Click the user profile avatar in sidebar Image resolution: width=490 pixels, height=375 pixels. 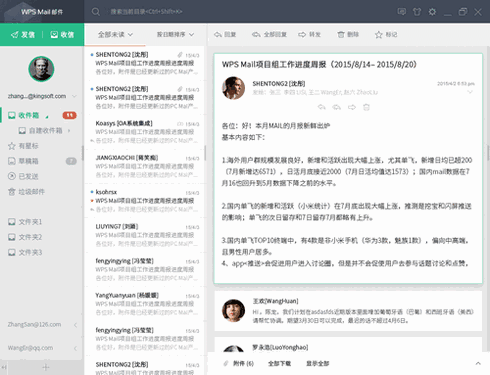(x=41, y=69)
